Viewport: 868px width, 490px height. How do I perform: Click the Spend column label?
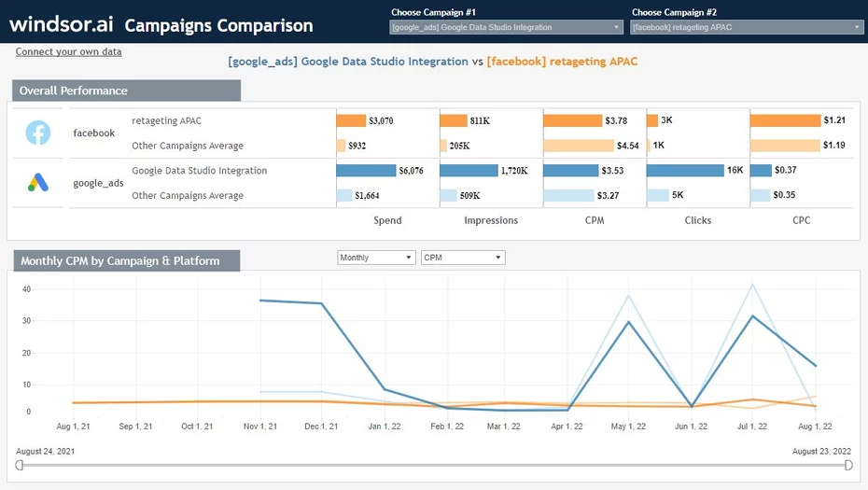[x=387, y=220]
